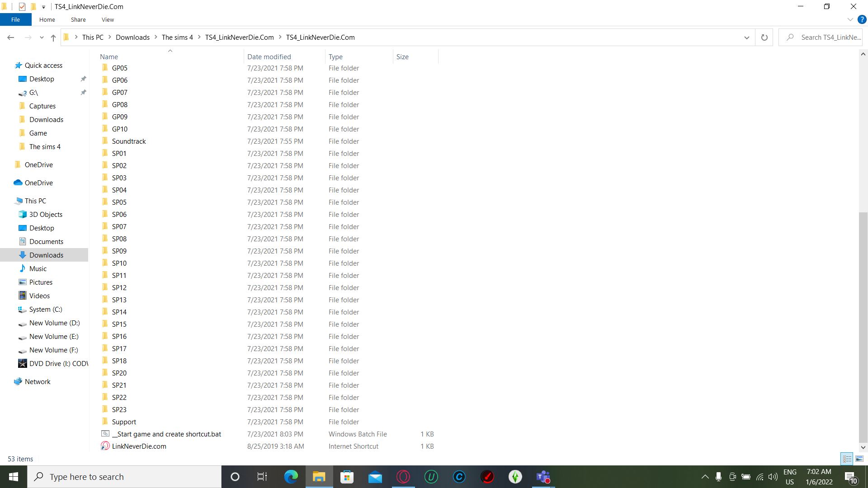Click the Home tab in the ribbon

47,20
